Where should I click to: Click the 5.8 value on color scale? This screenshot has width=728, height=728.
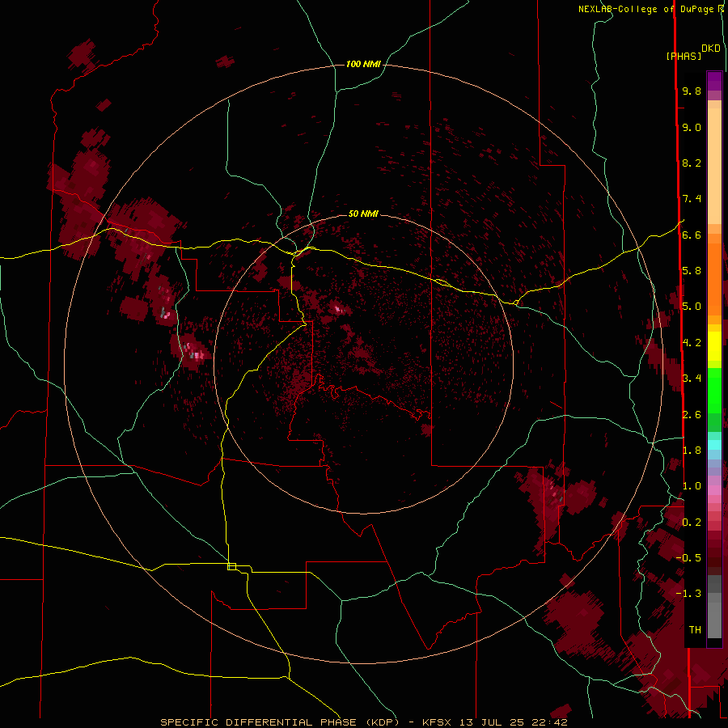[692, 271]
